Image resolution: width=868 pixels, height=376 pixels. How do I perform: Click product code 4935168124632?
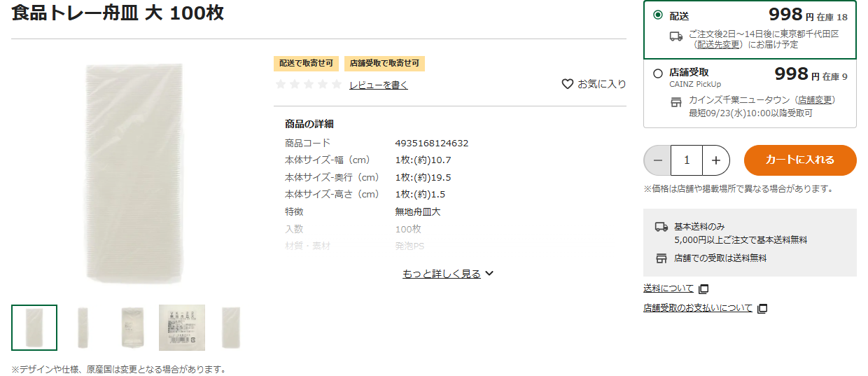coord(432,143)
